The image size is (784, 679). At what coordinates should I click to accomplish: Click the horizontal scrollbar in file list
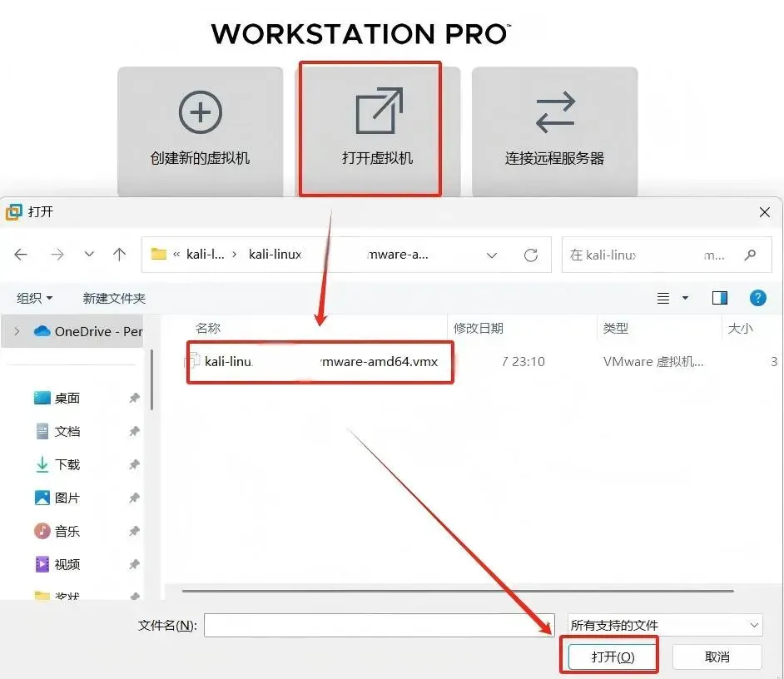click(x=458, y=591)
